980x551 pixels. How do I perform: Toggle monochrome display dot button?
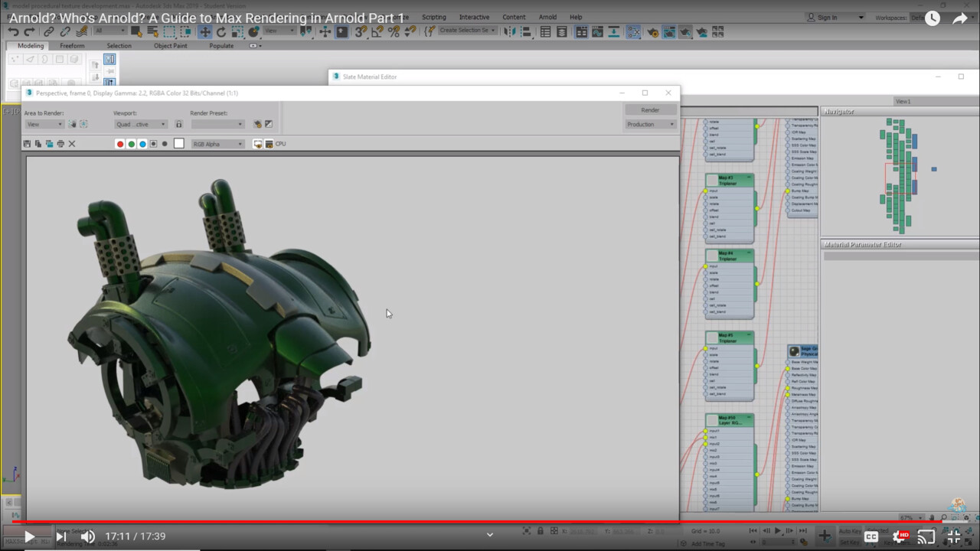pos(165,144)
